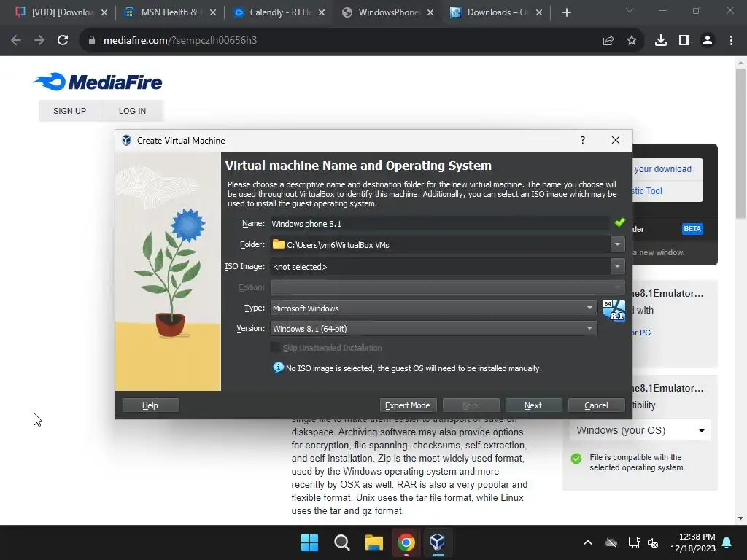The image size is (747, 560).
Task: Click Next in Create Virtual Machine
Action: coord(533,405)
